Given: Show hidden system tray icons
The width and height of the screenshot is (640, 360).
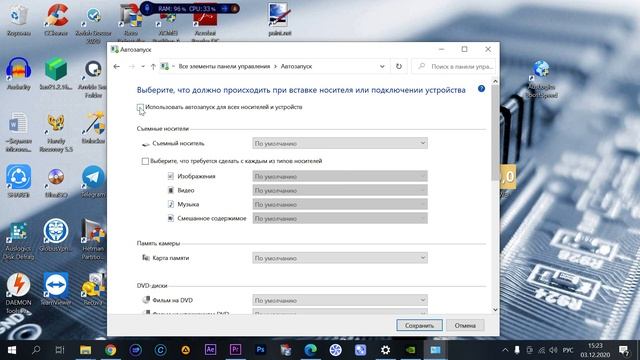Looking at the screenshot, I should [505, 350].
